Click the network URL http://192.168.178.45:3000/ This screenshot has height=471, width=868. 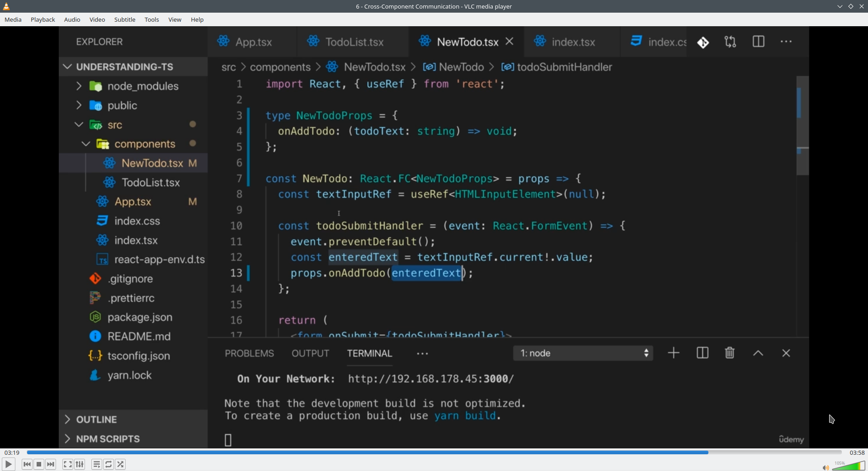click(431, 379)
